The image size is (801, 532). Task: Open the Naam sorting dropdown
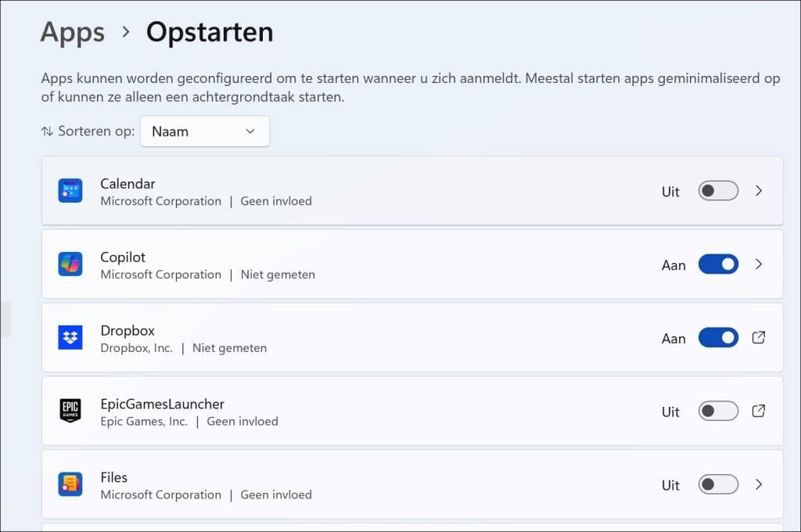pos(204,131)
